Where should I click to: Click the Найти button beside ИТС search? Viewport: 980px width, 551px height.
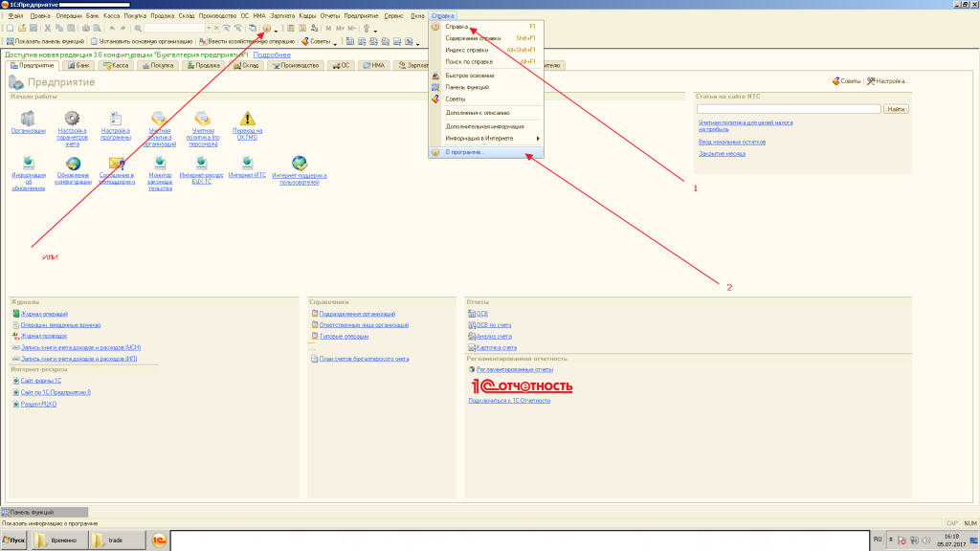point(896,109)
